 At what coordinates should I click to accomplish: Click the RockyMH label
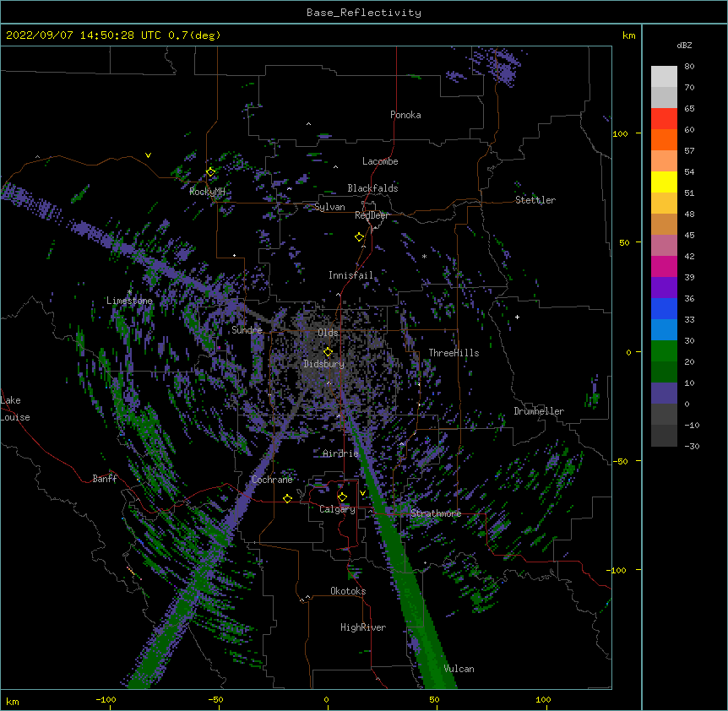tap(207, 192)
